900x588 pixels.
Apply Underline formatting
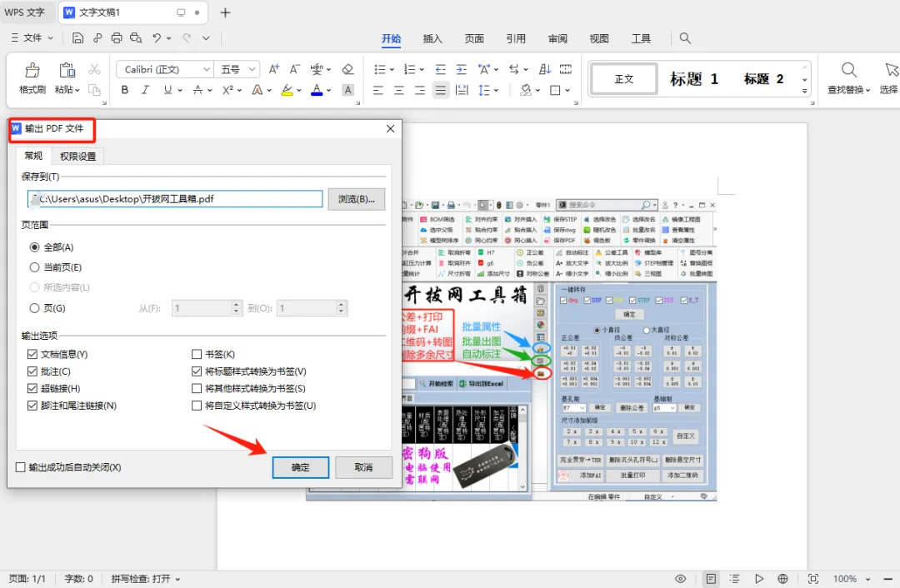click(x=167, y=90)
